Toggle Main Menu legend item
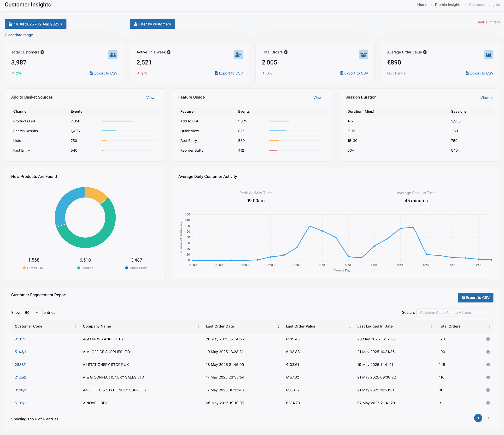504x435 pixels. tap(136, 268)
